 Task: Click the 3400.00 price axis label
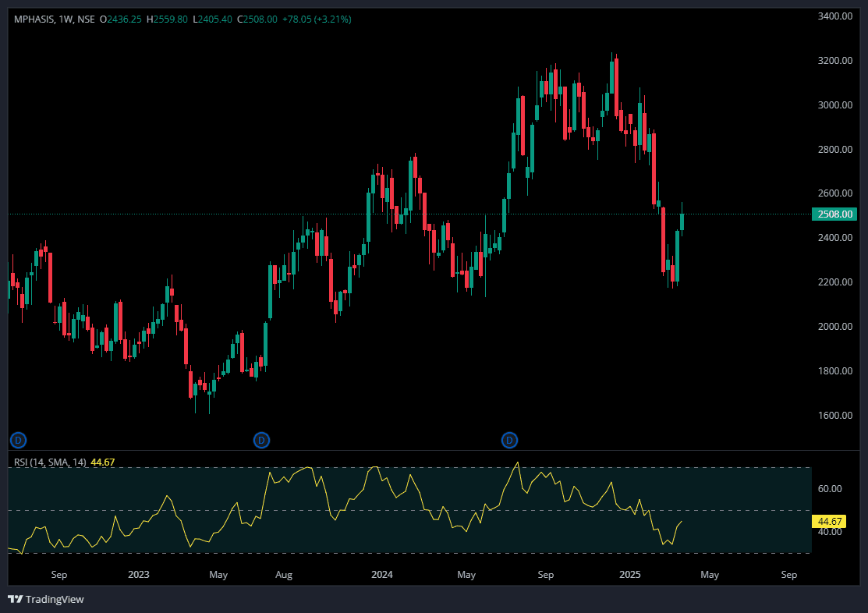point(834,16)
